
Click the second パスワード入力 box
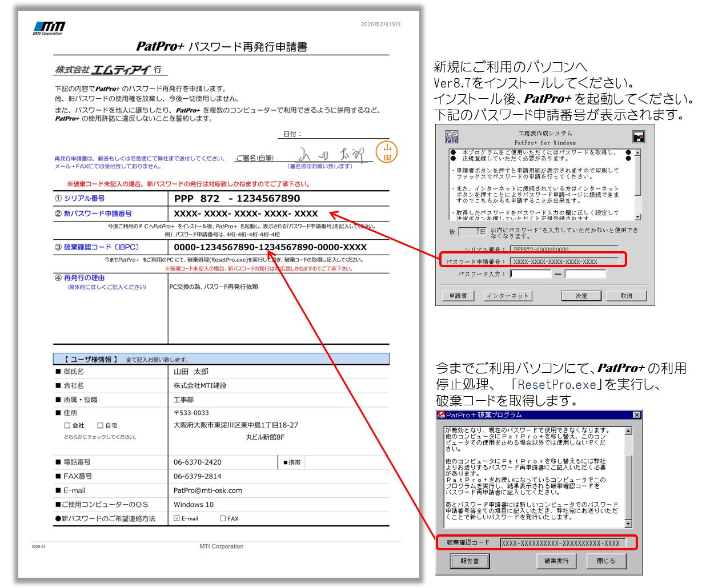coord(585,274)
